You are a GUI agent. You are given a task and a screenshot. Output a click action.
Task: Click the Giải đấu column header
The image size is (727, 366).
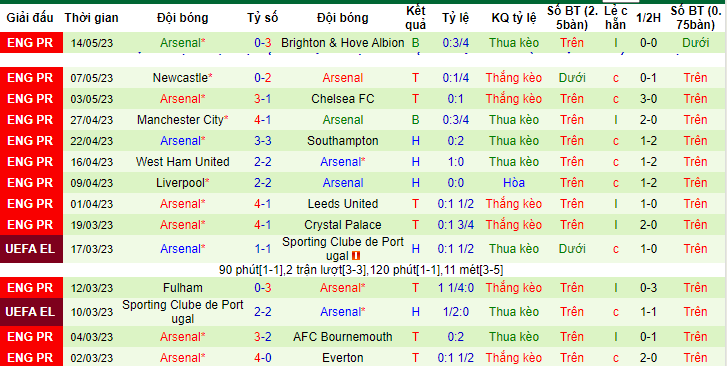click(x=30, y=18)
